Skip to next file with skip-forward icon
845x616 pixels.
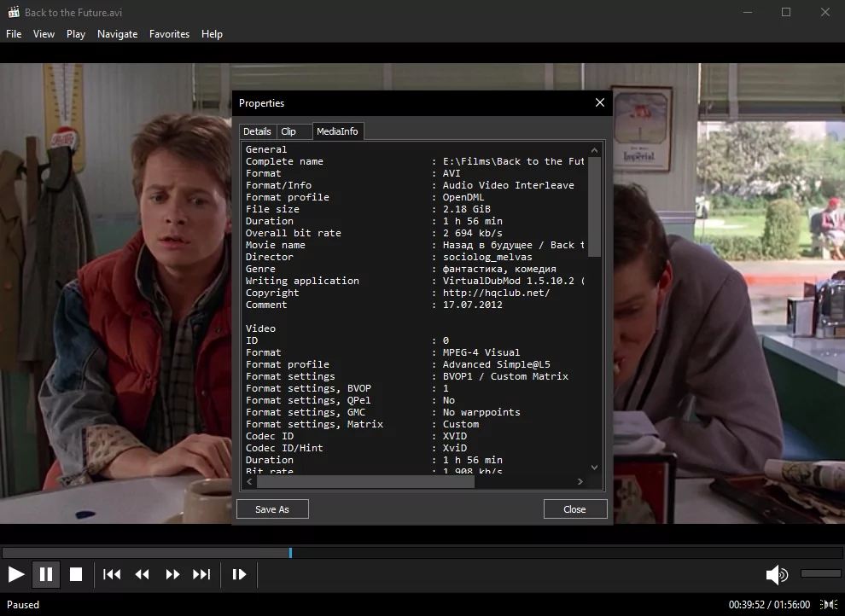tap(201, 574)
